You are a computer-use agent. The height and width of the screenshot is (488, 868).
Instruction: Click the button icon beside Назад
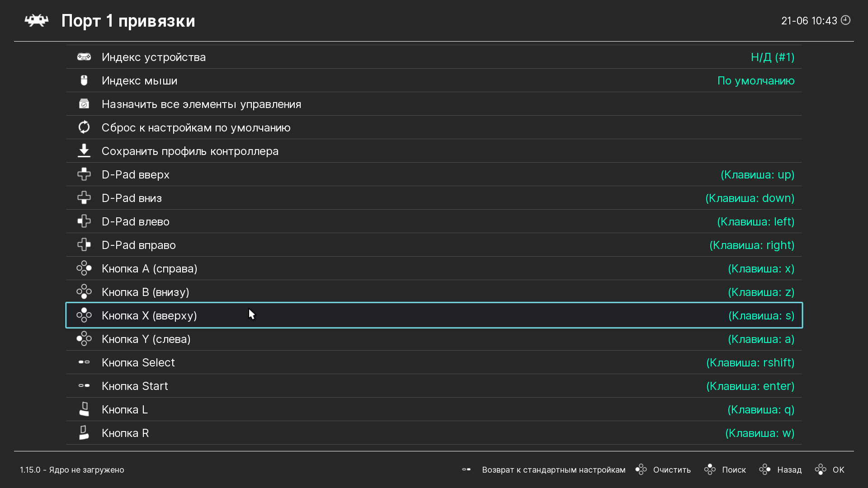point(765,469)
